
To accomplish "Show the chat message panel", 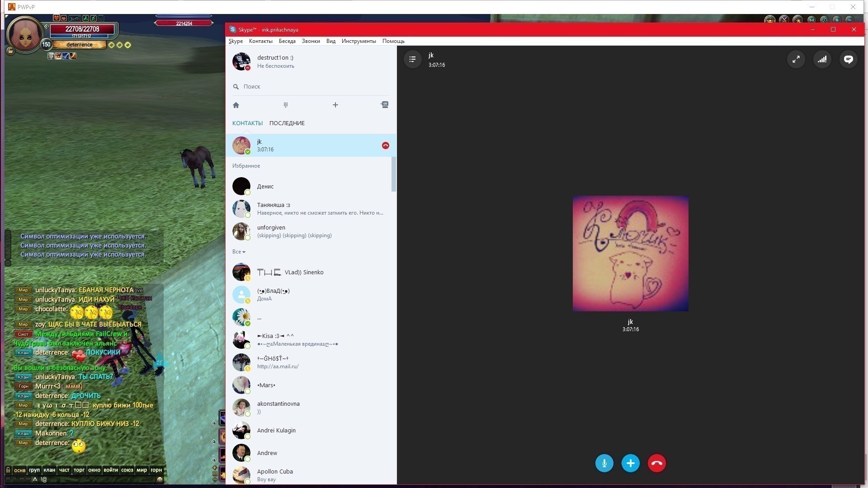I will [x=848, y=59].
